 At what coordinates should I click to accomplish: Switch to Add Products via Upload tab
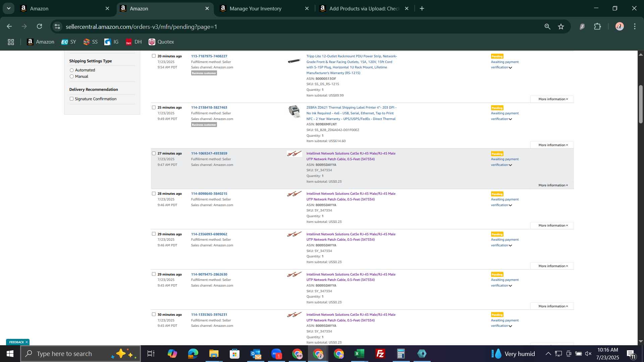click(364, 8)
